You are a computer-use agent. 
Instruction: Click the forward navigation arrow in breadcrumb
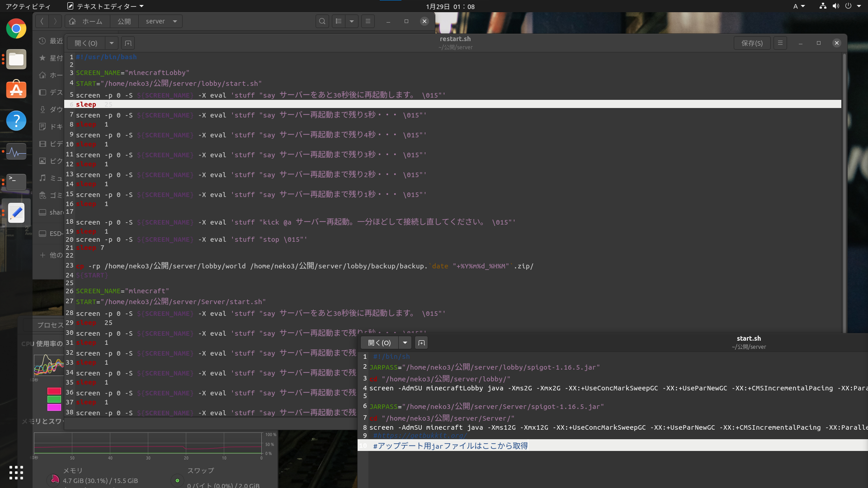pyautogui.click(x=55, y=21)
